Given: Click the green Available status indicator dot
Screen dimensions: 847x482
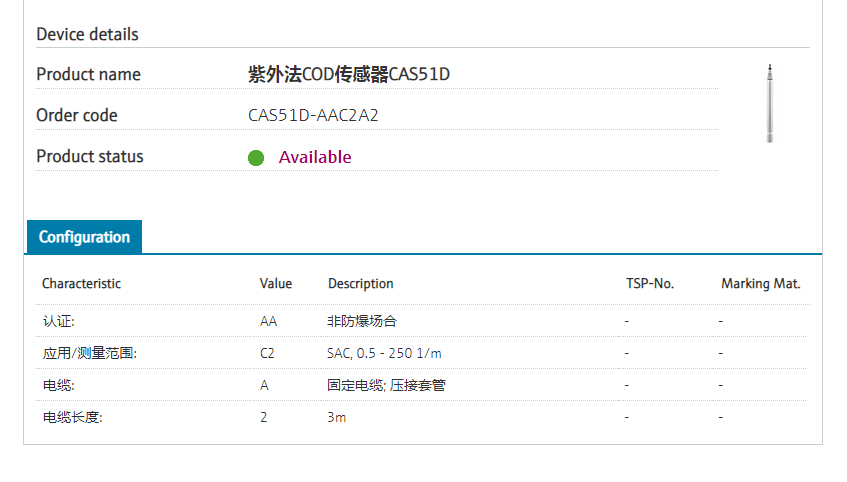Looking at the screenshot, I should pos(256,158).
